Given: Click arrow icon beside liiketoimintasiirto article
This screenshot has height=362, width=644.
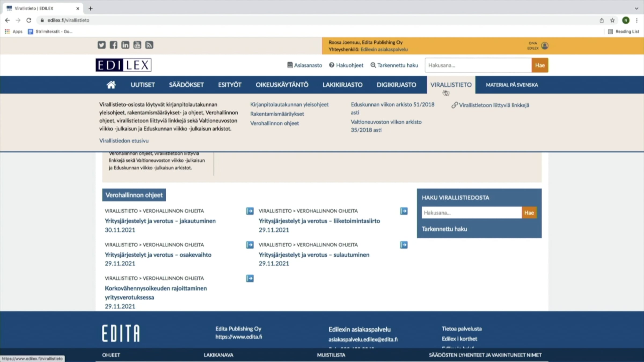Looking at the screenshot, I should (404, 211).
